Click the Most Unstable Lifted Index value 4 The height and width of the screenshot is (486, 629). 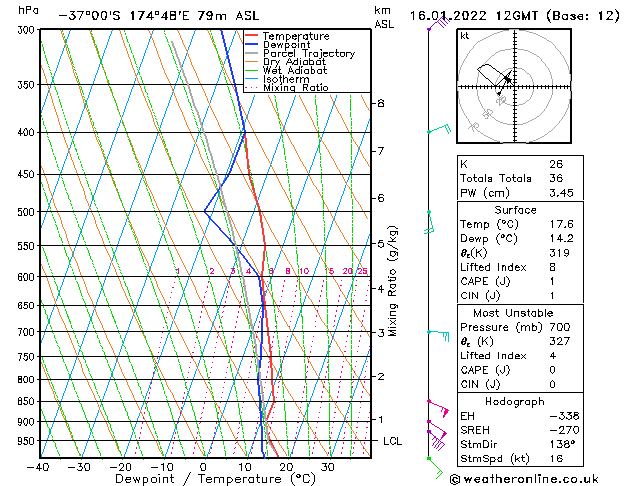[x=553, y=356]
